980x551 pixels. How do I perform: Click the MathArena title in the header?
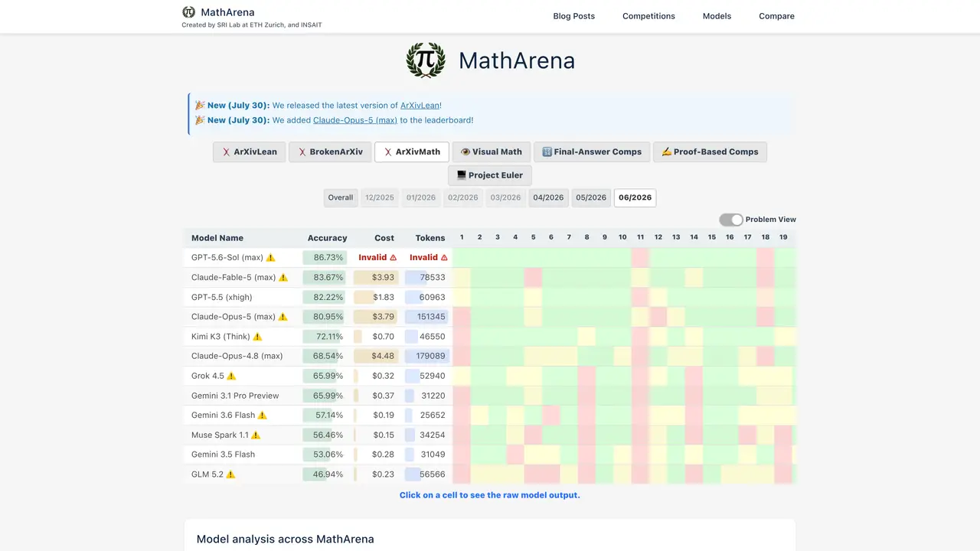(x=227, y=12)
